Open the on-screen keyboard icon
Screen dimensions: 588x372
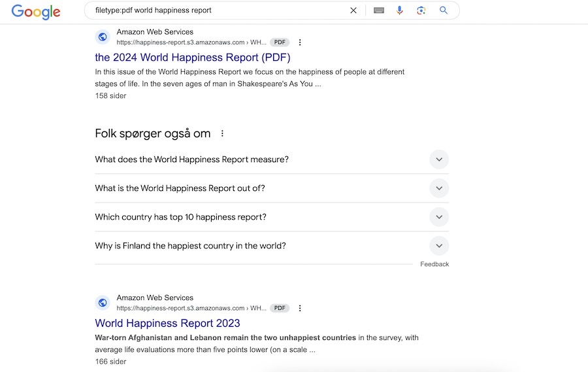tap(379, 10)
